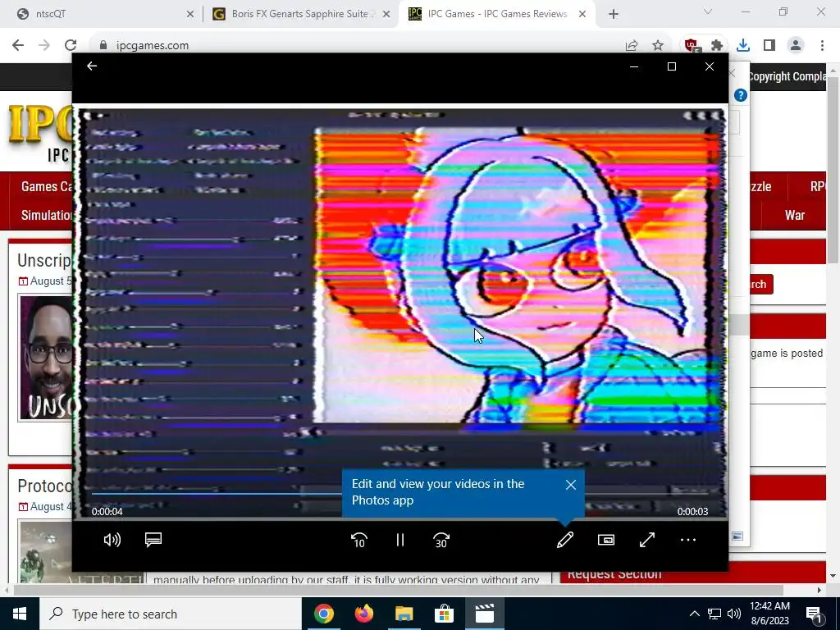840x630 pixels.
Task: Open the Games Categories menu on the website
Action: [x=47, y=186]
